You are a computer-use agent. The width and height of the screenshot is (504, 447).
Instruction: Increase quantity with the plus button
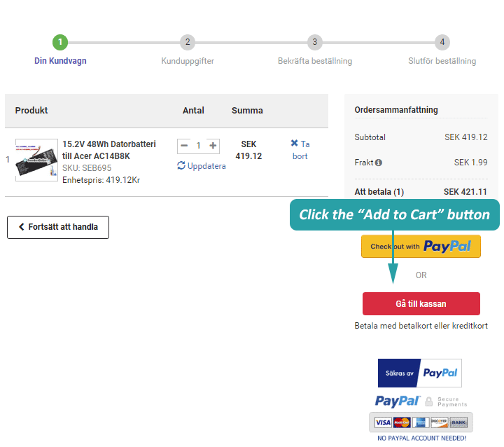click(x=213, y=146)
